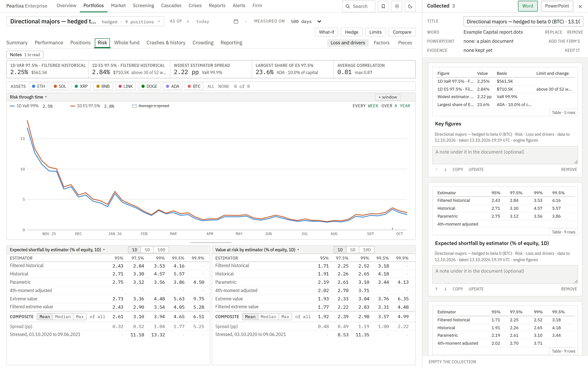Click EMPTY THE COLLECTION link
The height and width of the screenshot is (368, 588).
(452, 362)
